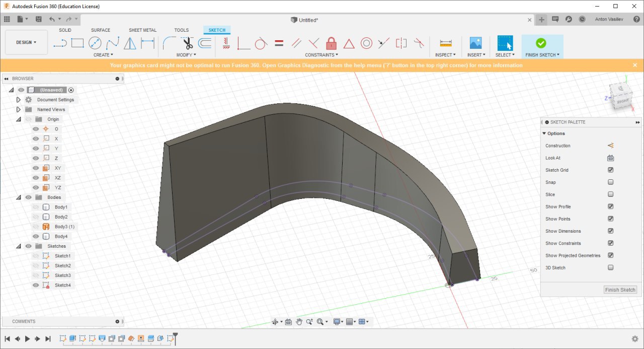Switch to the SHEET METAL tab
644x349 pixels.
142,30
